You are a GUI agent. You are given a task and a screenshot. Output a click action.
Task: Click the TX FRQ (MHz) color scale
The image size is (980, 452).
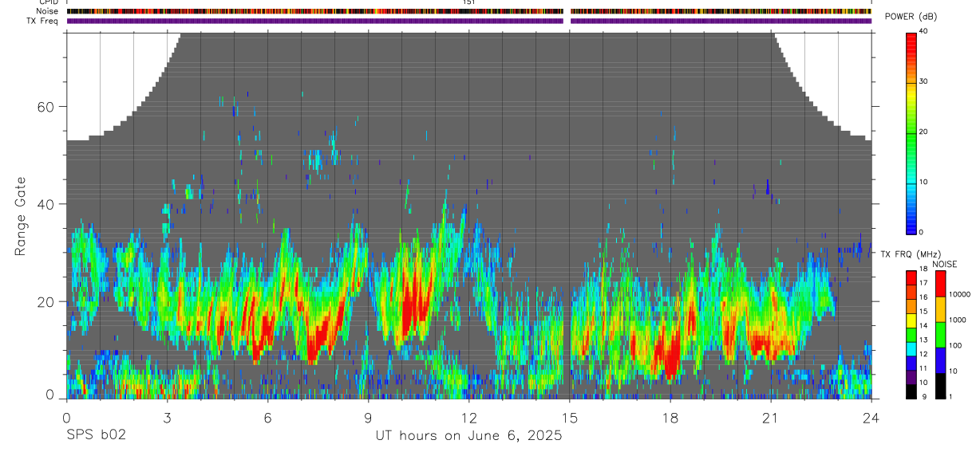911,334
